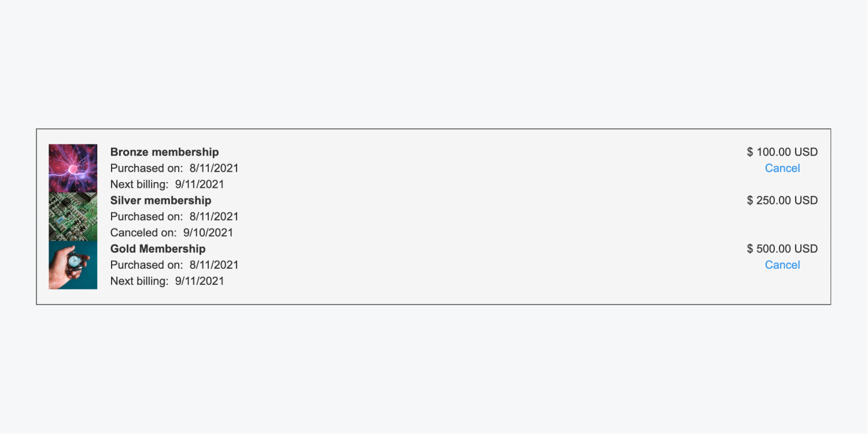The width and height of the screenshot is (868, 434).
Task: Click Silver membership Purchased on date
Action: (214, 217)
